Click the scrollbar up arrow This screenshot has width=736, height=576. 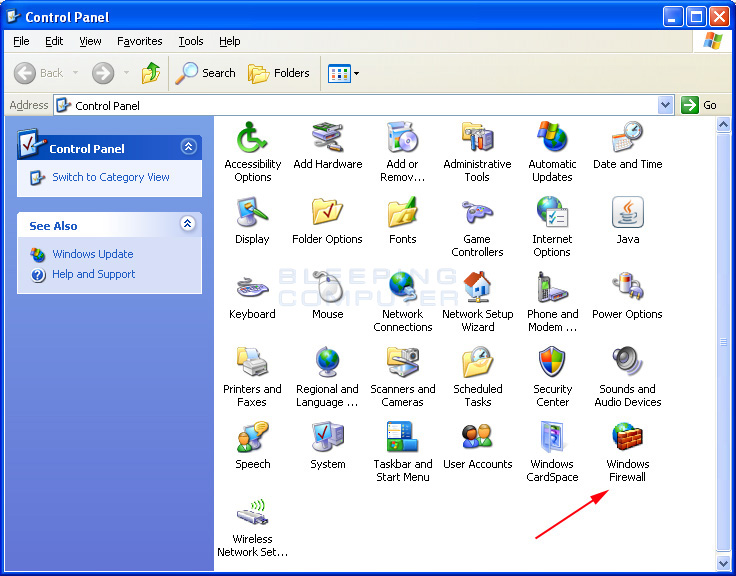[x=723, y=125]
